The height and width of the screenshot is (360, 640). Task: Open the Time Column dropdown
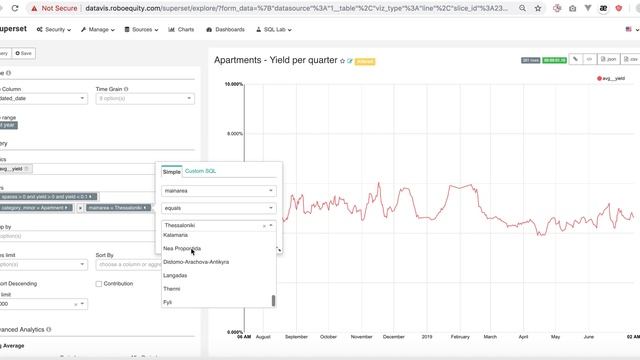[43, 98]
